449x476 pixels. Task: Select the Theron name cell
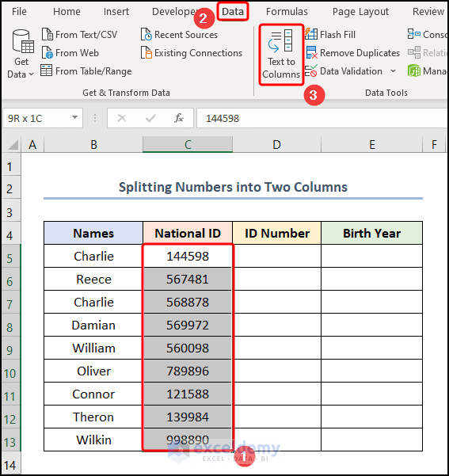[93, 417]
